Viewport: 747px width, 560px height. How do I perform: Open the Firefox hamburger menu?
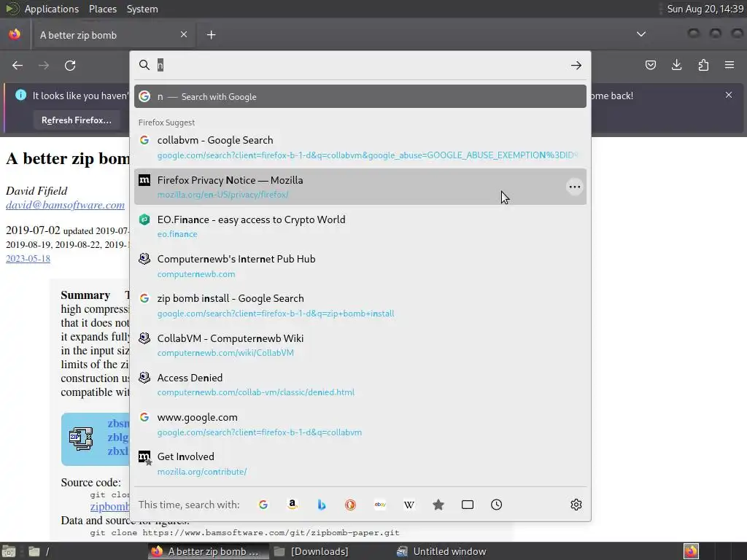point(729,65)
